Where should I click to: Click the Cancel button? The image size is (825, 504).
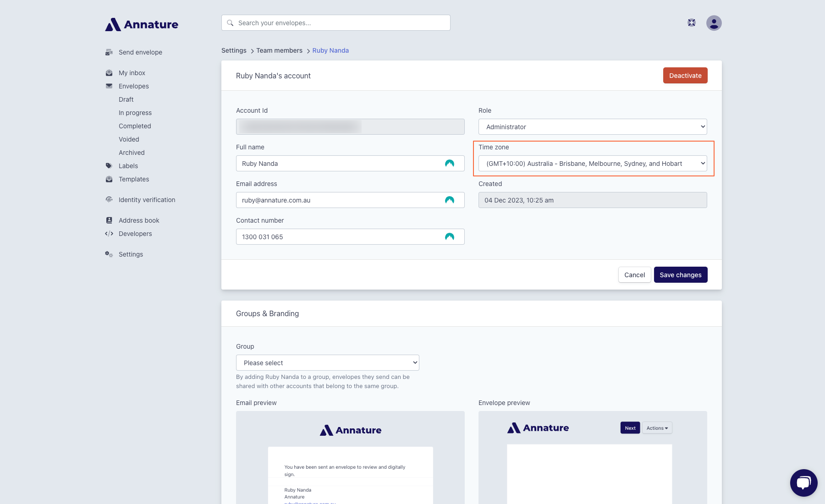coord(634,275)
